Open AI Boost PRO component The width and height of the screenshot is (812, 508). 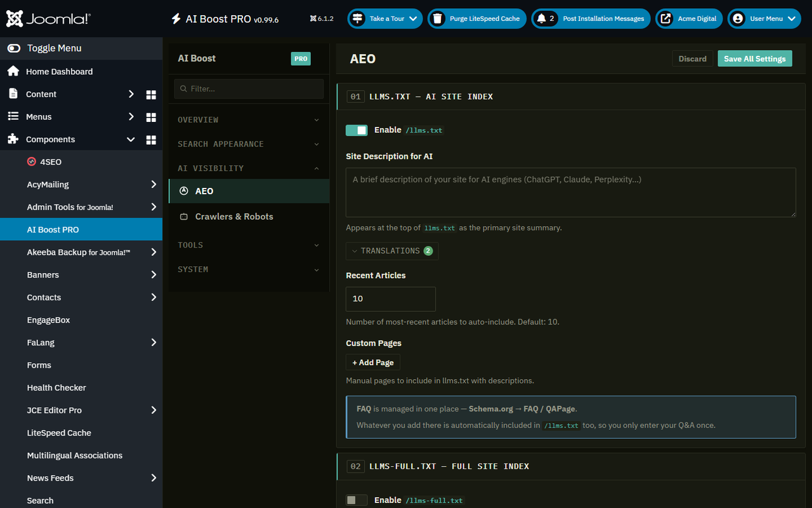tap(81, 229)
